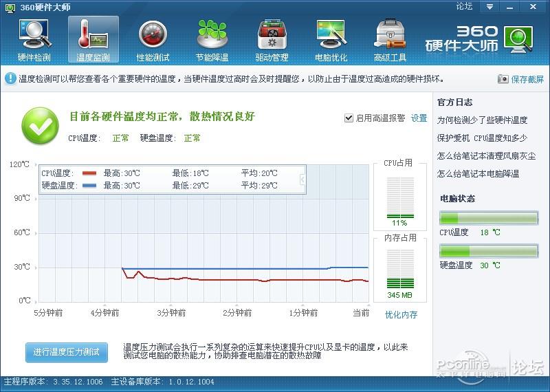Click 保存截屏 link
Screen dimensions: 550x392
pos(527,79)
